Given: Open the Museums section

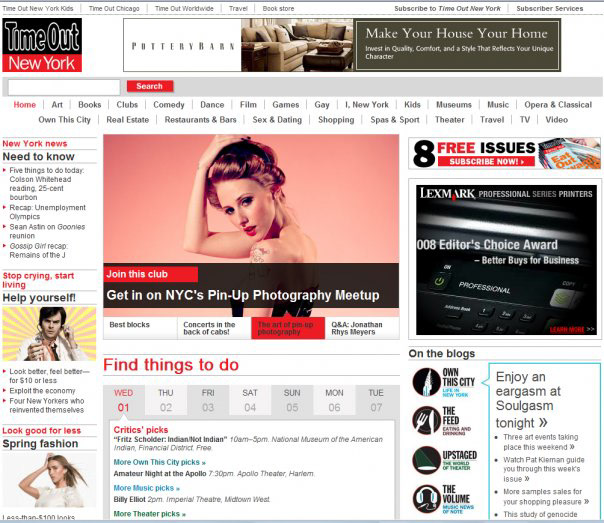Looking at the screenshot, I should click(454, 105).
